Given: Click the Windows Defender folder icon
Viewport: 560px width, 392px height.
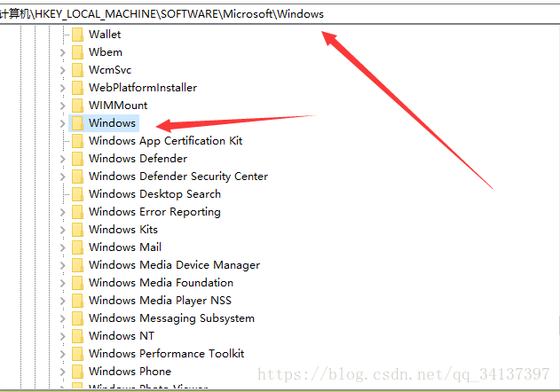Looking at the screenshot, I should [x=77, y=159].
